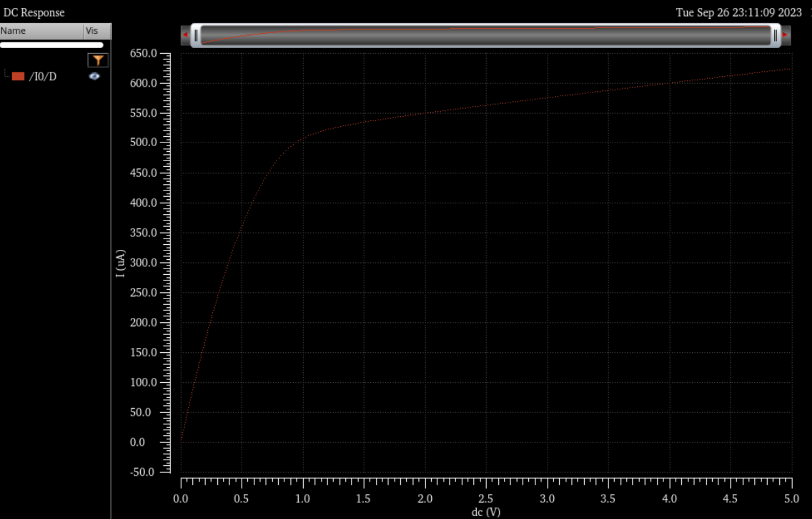Click the white signal search field
The width and height of the screenshot is (812, 519).
pyautogui.click(x=52, y=45)
